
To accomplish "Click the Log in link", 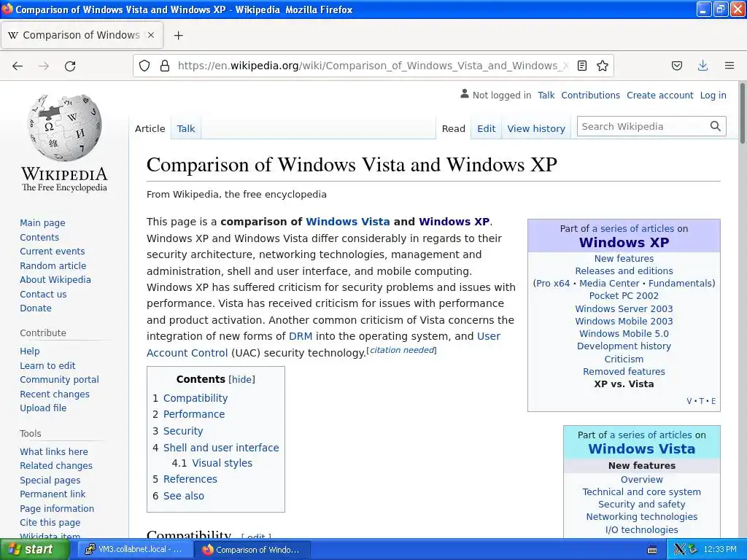I will [713, 96].
